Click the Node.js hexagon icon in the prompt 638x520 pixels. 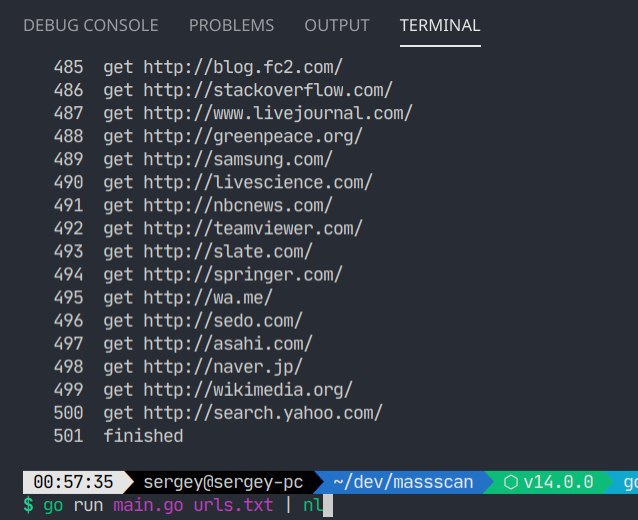click(x=513, y=482)
